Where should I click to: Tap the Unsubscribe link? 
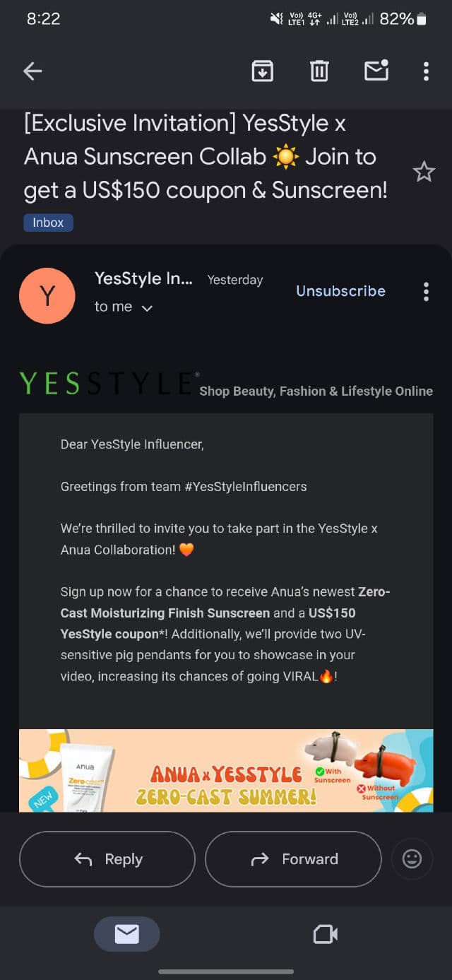tap(340, 291)
